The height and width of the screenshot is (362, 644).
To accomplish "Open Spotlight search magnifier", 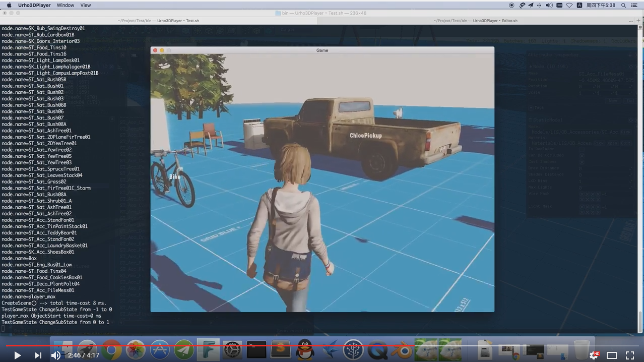I will [624, 5].
